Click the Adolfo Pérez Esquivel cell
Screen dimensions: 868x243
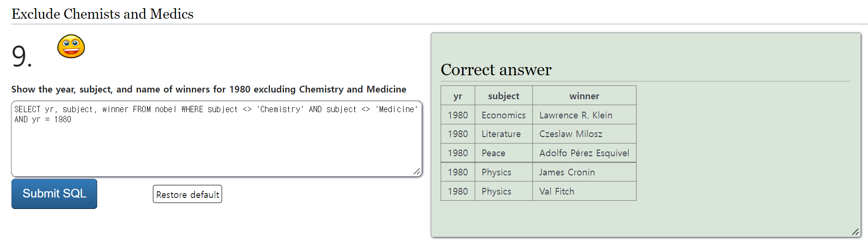(x=584, y=153)
